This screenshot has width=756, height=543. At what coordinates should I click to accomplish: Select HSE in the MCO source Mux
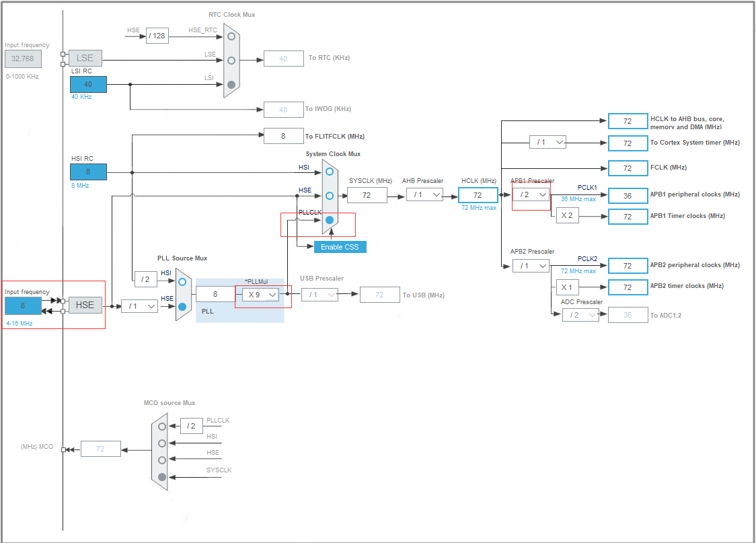[161, 459]
